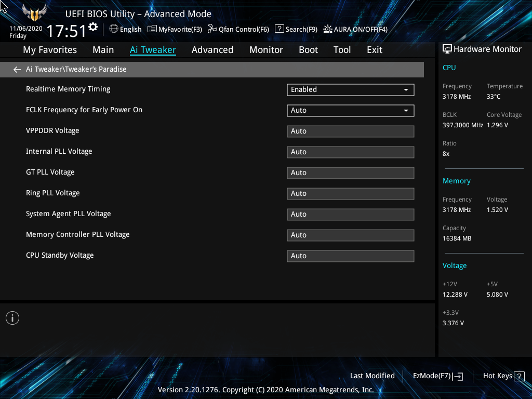Open Search(F9) question mark icon
This screenshot has height=399, width=532.
279,29
